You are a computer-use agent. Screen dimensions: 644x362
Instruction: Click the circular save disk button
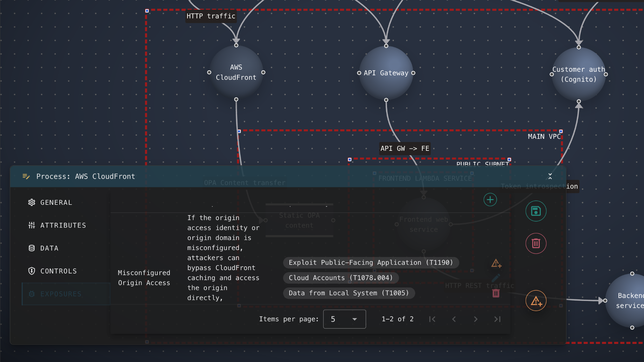536,211
